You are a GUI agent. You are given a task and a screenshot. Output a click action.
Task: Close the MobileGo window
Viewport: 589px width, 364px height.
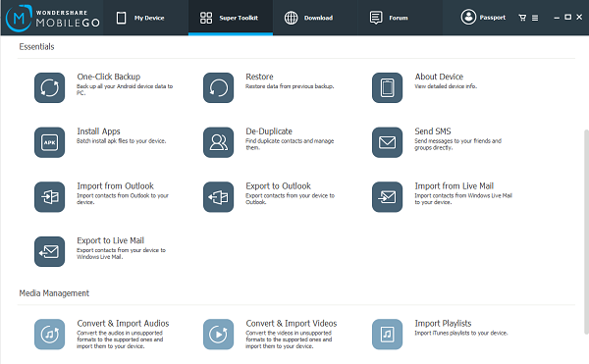579,18
